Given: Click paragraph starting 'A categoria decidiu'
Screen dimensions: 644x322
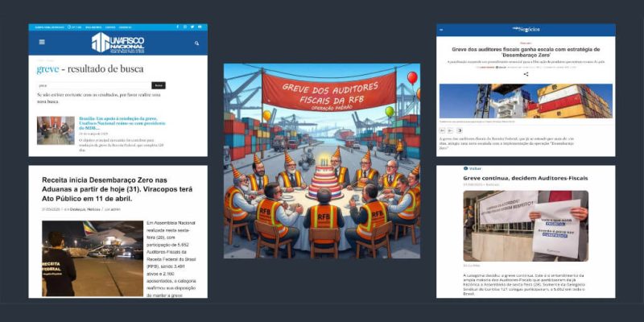Looking at the screenshot, I should point(526,285).
